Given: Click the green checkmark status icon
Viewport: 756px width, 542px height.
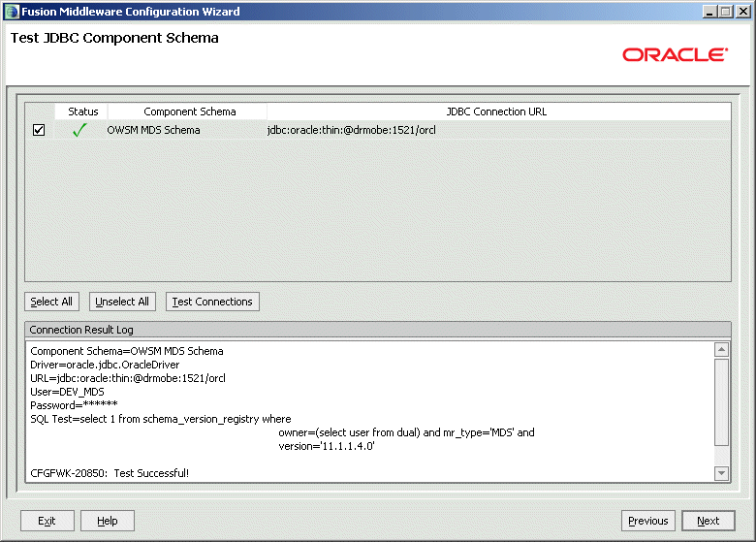Looking at the screenshot, I should point(79,130).
